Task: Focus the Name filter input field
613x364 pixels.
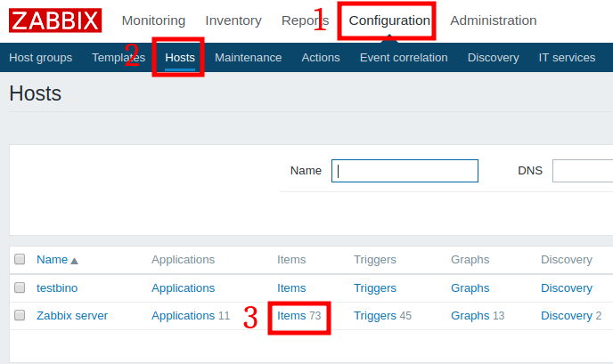Action: point(405,171)
